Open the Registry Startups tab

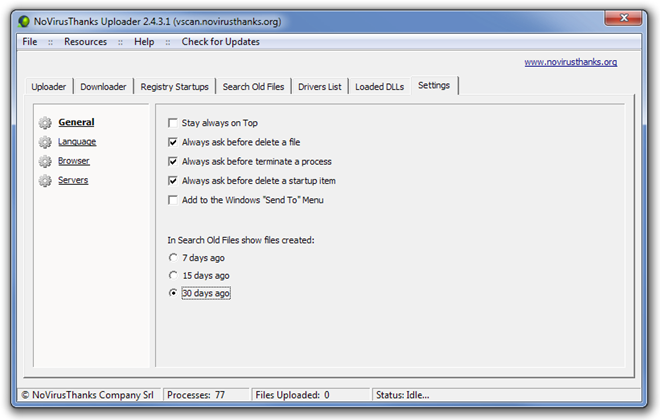click(x=175, y=87)
